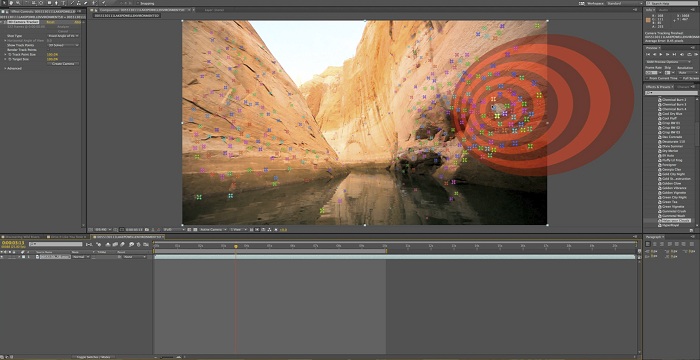Toggle layer 1 video visibility eye
700x360 pixels.
pos(2,257)
